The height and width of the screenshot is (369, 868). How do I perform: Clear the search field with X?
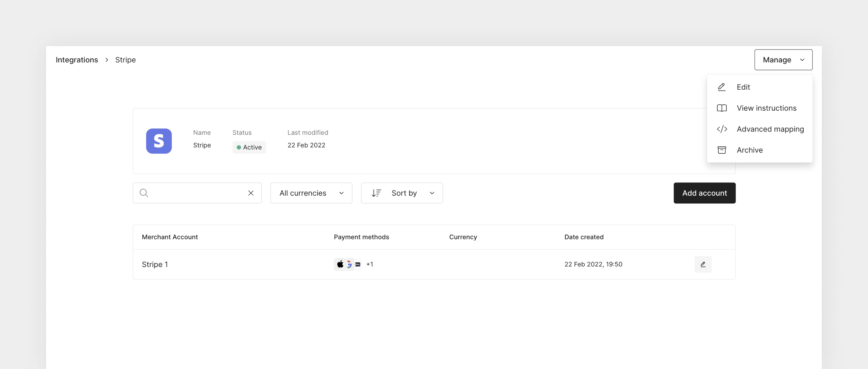tap(251, 193)
